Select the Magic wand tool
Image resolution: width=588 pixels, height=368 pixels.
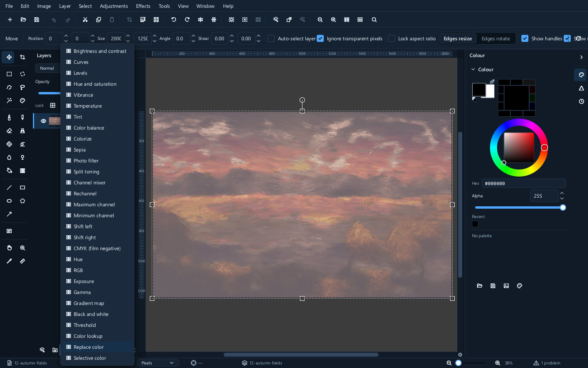[9, 101]
